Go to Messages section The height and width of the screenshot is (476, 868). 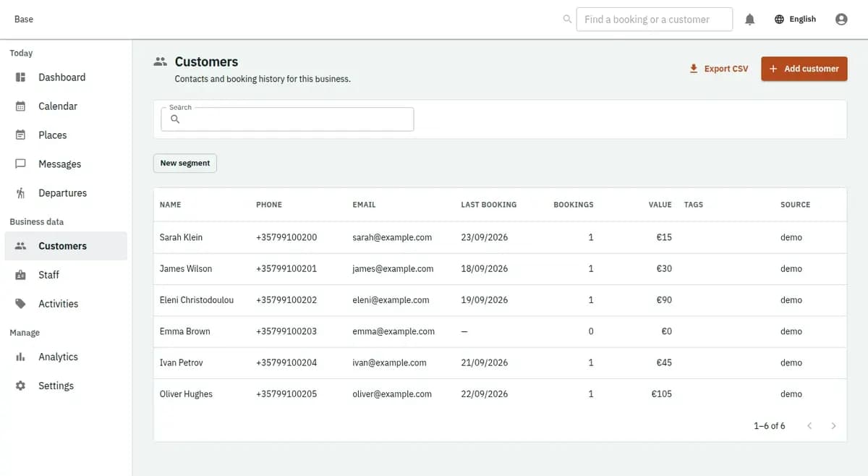click(66, 164)
